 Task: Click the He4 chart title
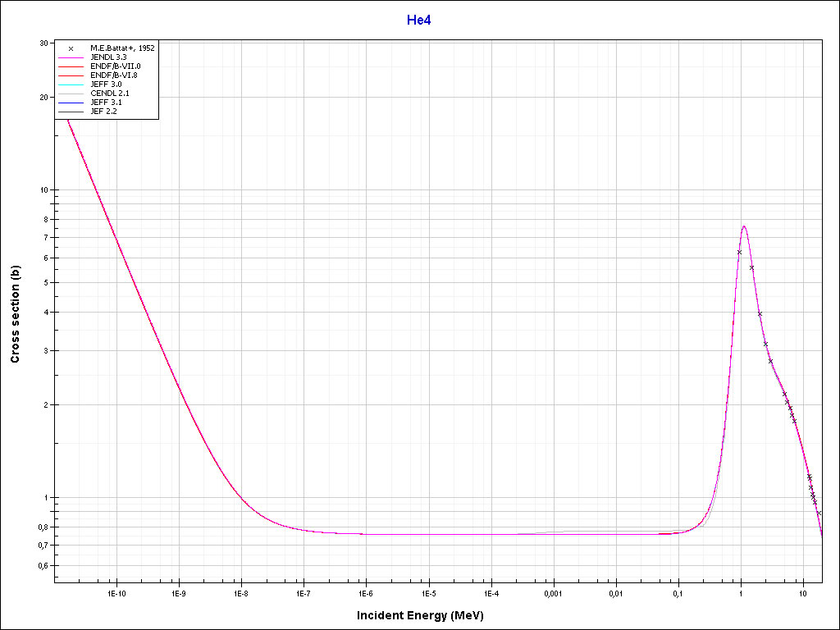point(419,20)
